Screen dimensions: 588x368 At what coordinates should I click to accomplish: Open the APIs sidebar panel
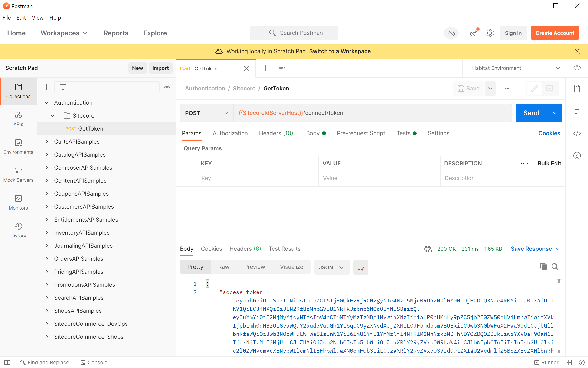[18, 119]
